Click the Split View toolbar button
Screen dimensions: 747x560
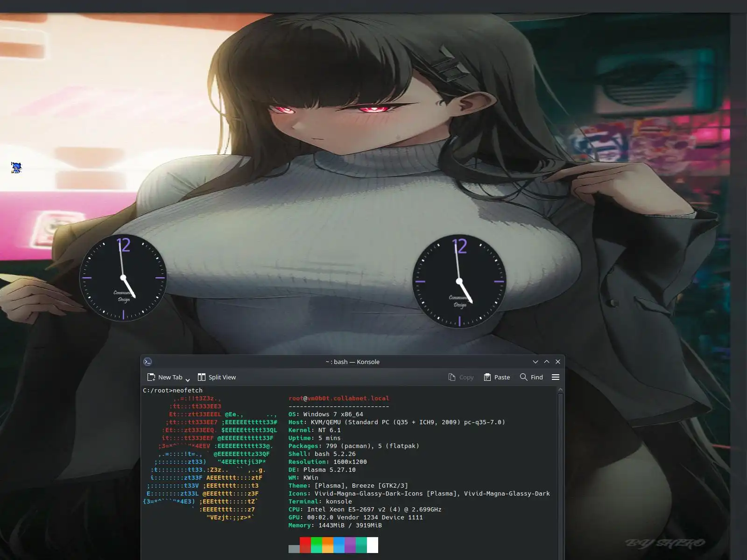click(217, 377)
